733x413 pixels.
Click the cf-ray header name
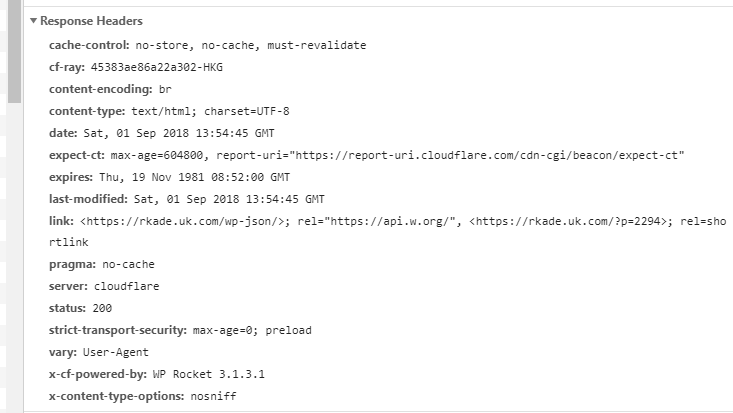[69, 68]
